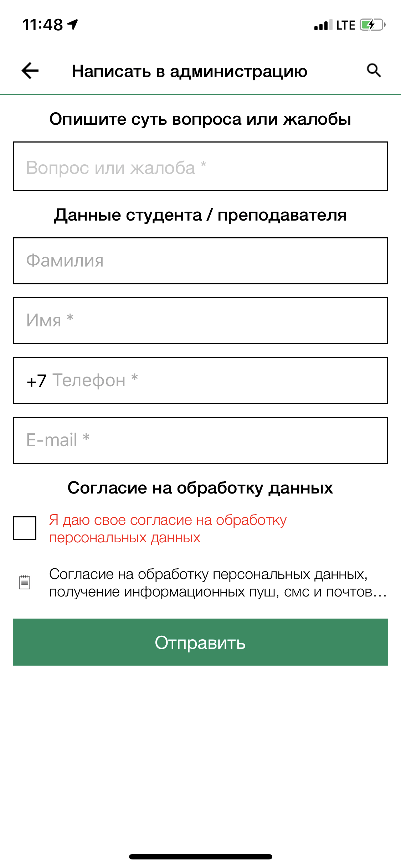Tap the home indicator bar
Image resolution: width=401 pixels, height=868 pixels.
tap(200, 857)
